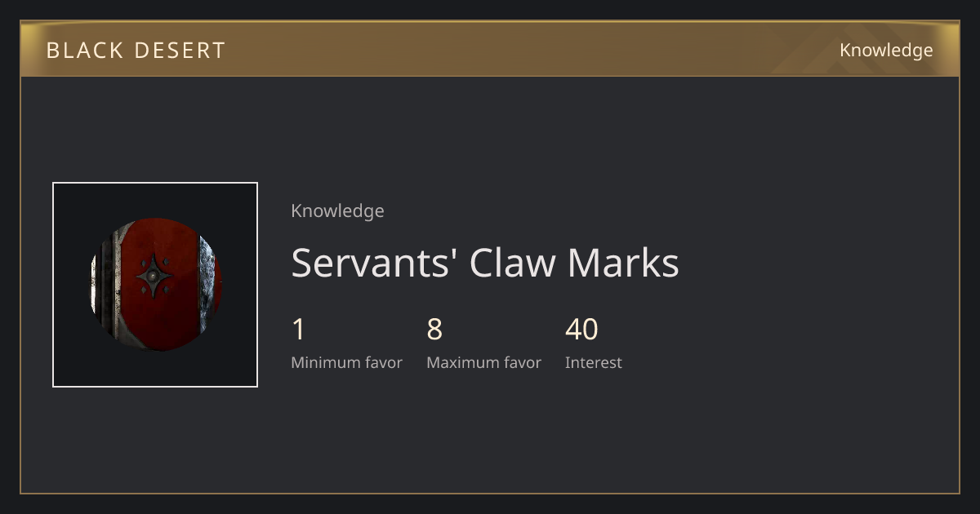Click the gray Knowledge category above the title
This screenshot has height=514, width=980.
click(337, 211)
